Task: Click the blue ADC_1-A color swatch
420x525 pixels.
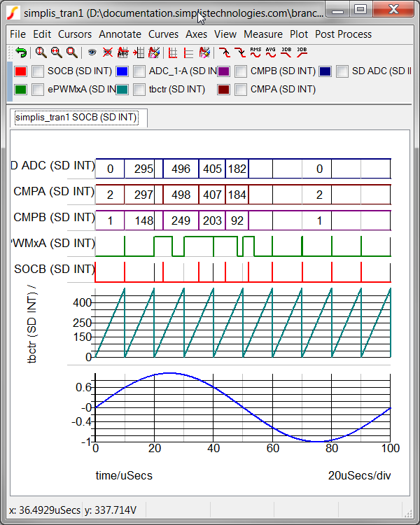Action: coord(122,71)
